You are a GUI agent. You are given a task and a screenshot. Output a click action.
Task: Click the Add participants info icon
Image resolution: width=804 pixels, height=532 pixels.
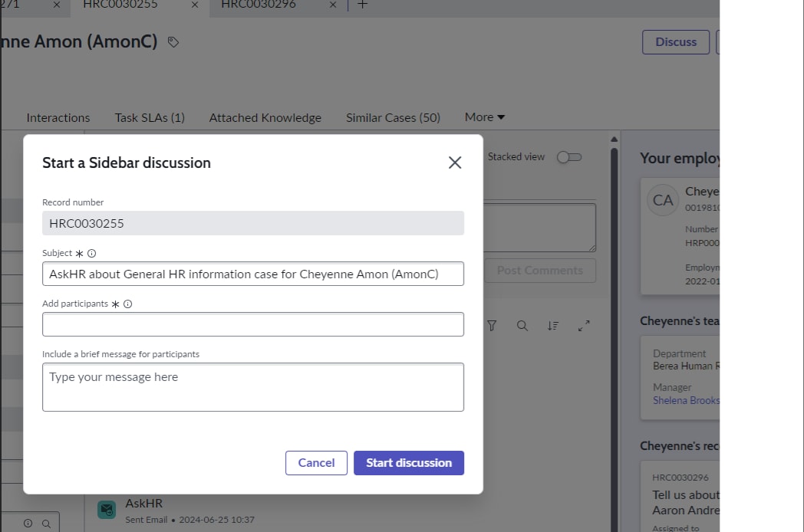click(x=126, y=303)
